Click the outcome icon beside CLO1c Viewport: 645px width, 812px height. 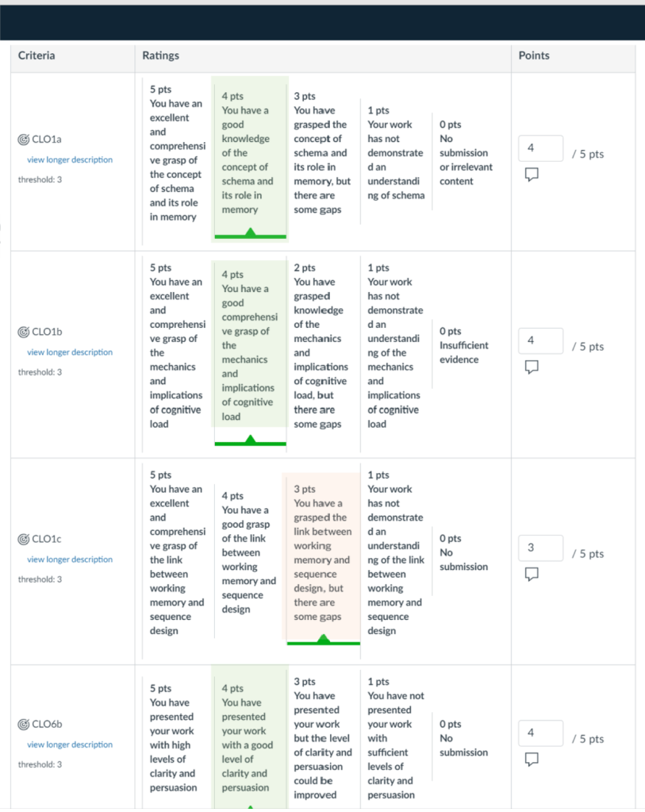click(x=24, y=540)
